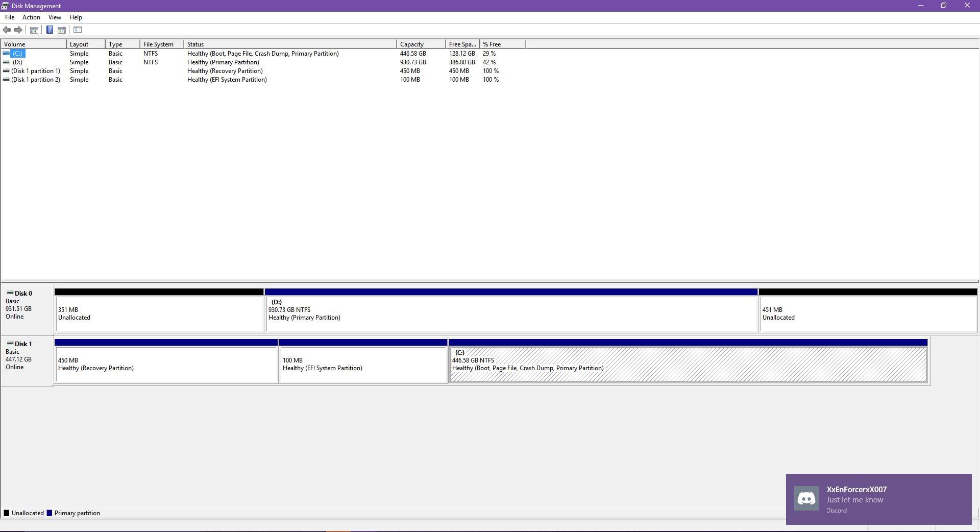Open the XxEnForcerxX007 Discord notification

(878, 499)
